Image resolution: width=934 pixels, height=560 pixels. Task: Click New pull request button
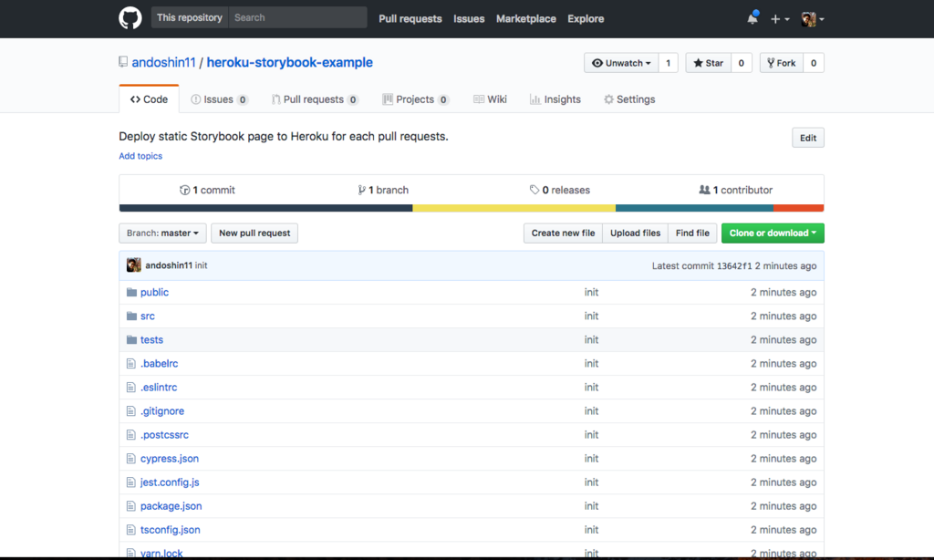tap(254, 233)
